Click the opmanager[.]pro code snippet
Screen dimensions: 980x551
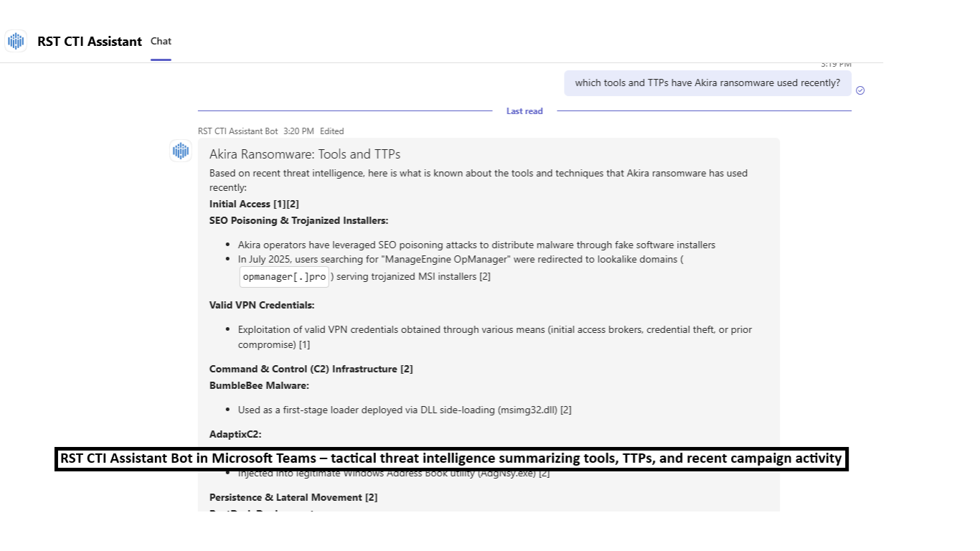285,276
